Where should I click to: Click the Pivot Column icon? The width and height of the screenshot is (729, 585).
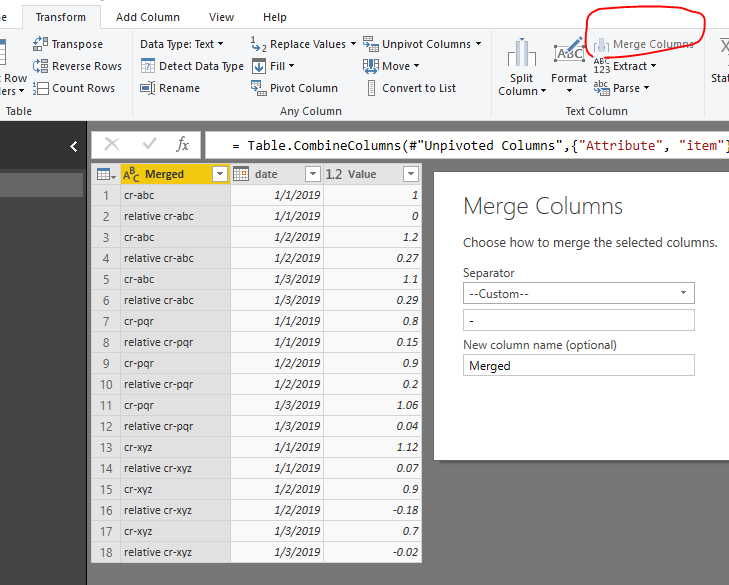[x=258, y=88]
